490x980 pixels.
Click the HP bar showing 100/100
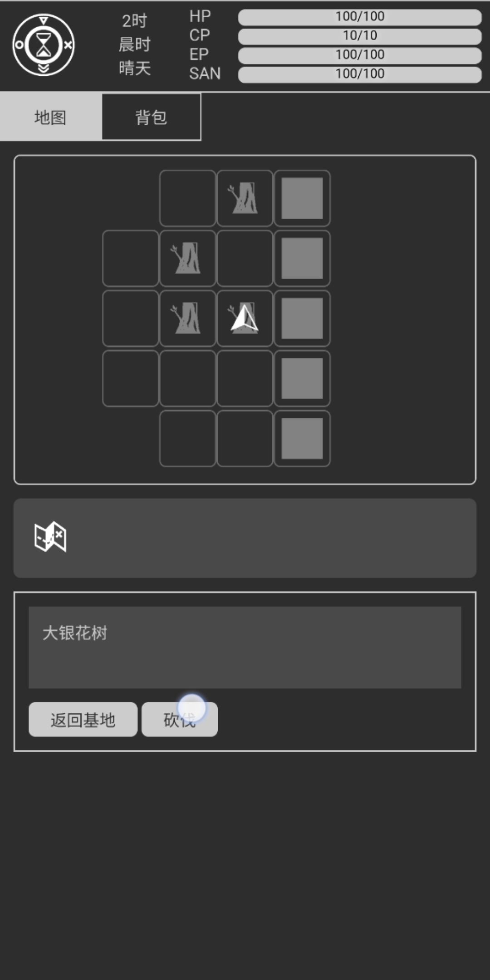(x=360, y=17)
